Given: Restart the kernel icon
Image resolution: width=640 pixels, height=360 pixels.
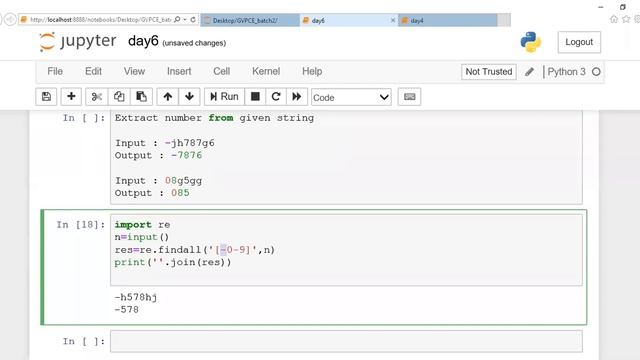Looking at the screenshot, I should pos(276,97).
